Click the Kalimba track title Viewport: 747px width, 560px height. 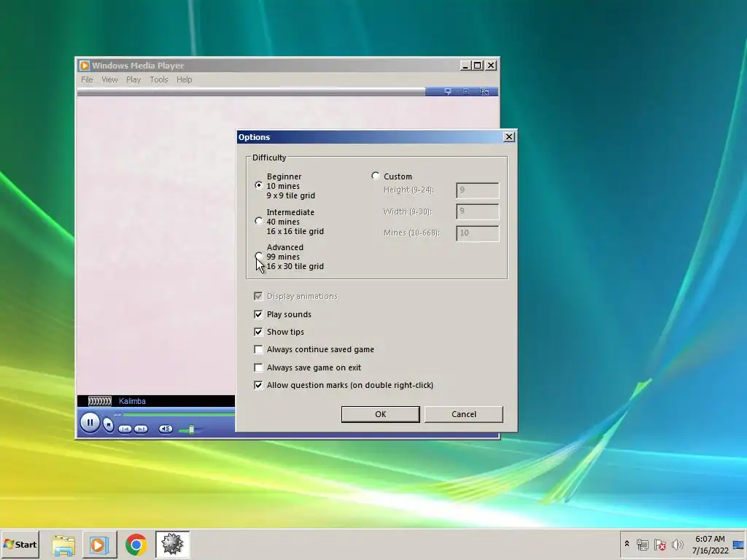pos(132,401)
